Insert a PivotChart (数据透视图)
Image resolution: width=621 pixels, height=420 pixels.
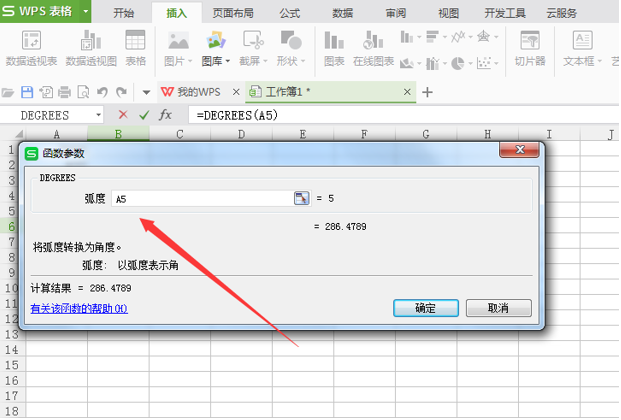[91, 48]
